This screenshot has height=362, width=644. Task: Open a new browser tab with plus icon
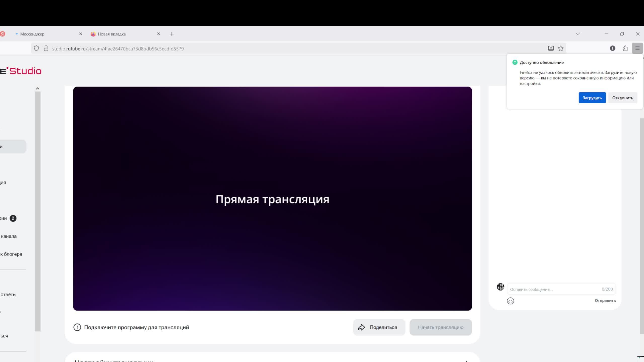pyautogui.click(x=172, y=34)
